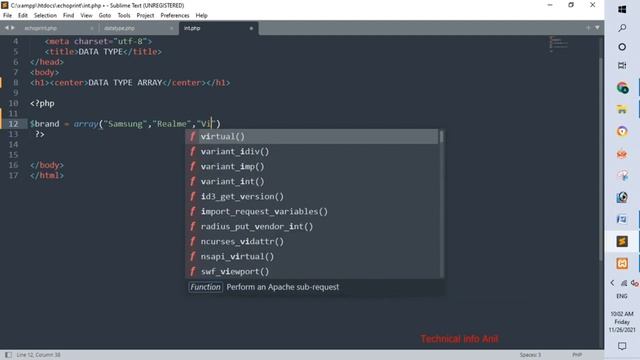The image size is (640, 360).
Task: Click the $brand variable on line 12
Action: (44, 124)
